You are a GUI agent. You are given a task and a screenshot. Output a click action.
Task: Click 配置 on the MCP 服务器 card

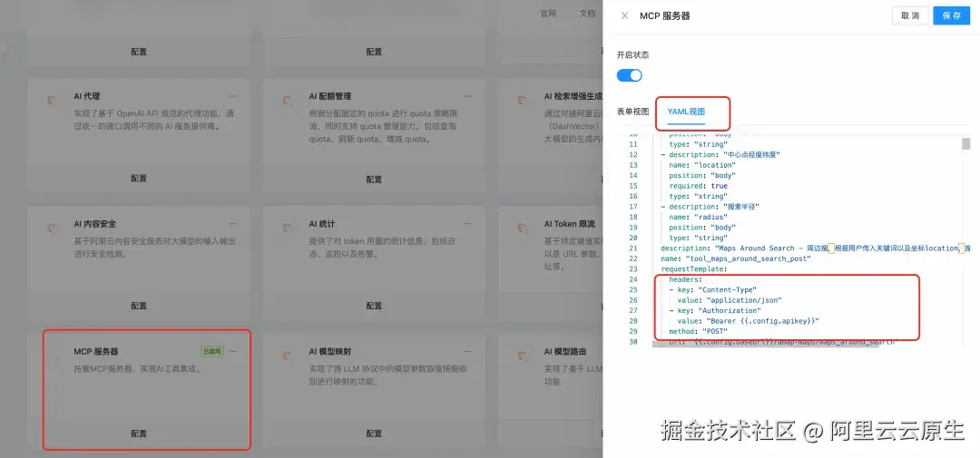[139, 433]
